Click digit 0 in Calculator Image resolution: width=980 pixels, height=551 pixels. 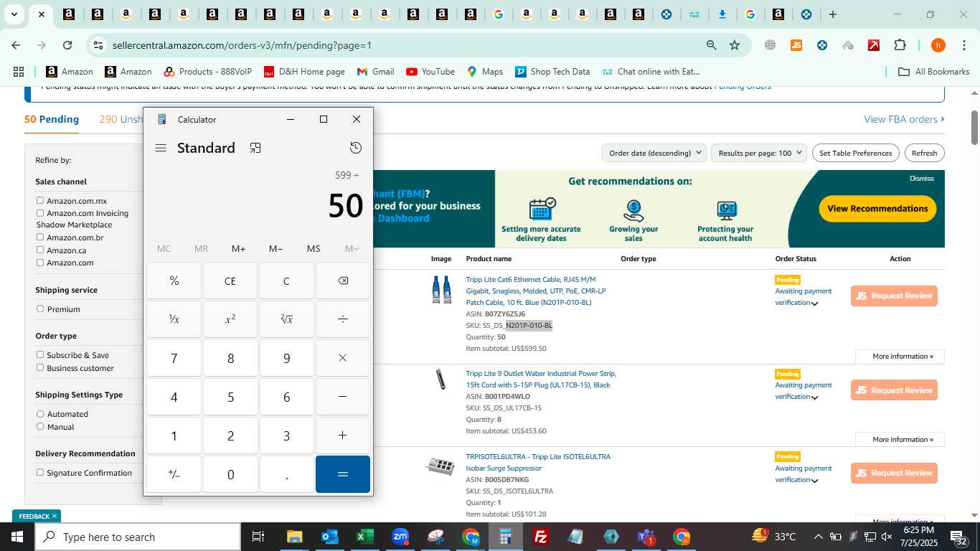click(x=230, y=474)
